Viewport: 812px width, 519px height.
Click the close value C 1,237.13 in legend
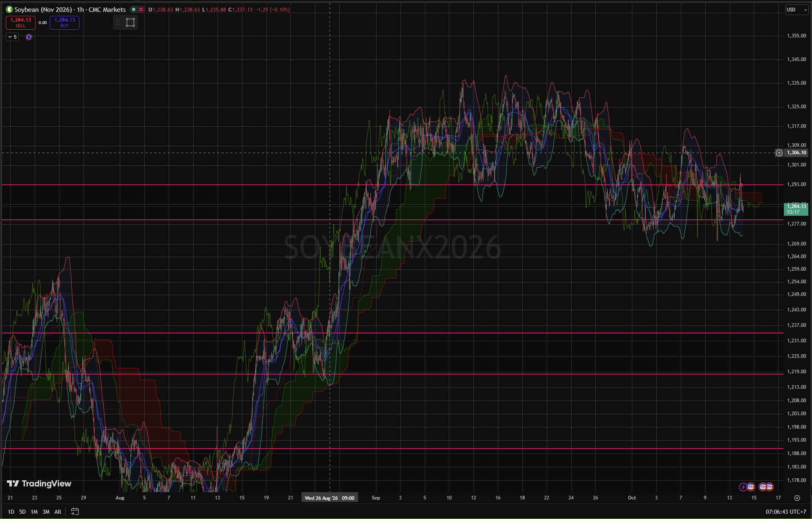tap(240, 9)
